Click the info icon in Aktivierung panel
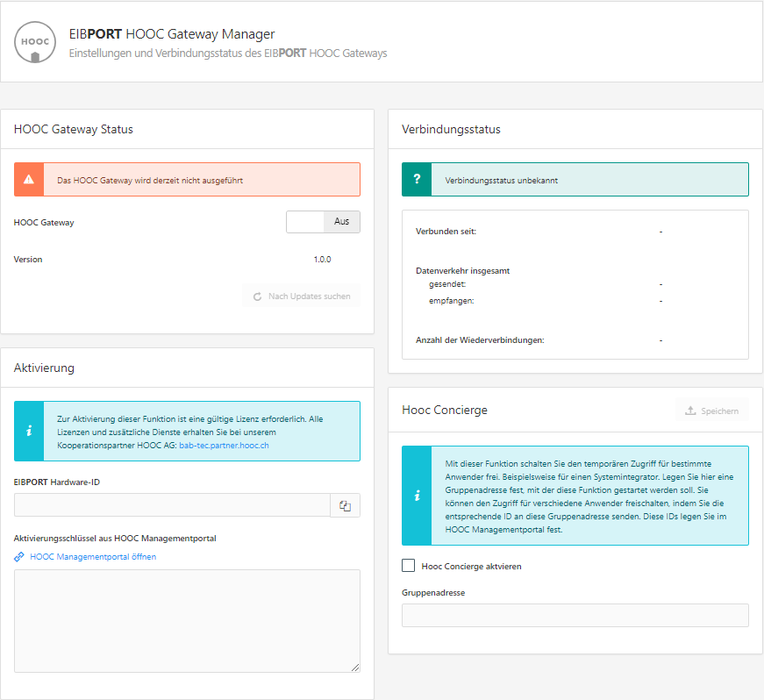The width and height of the screenshot is (764, 700). 29,431
